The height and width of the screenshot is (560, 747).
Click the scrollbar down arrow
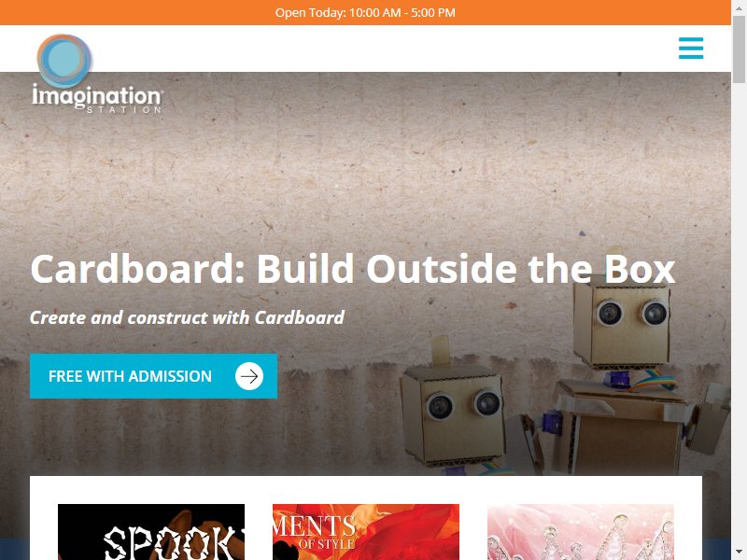(739, 553)
